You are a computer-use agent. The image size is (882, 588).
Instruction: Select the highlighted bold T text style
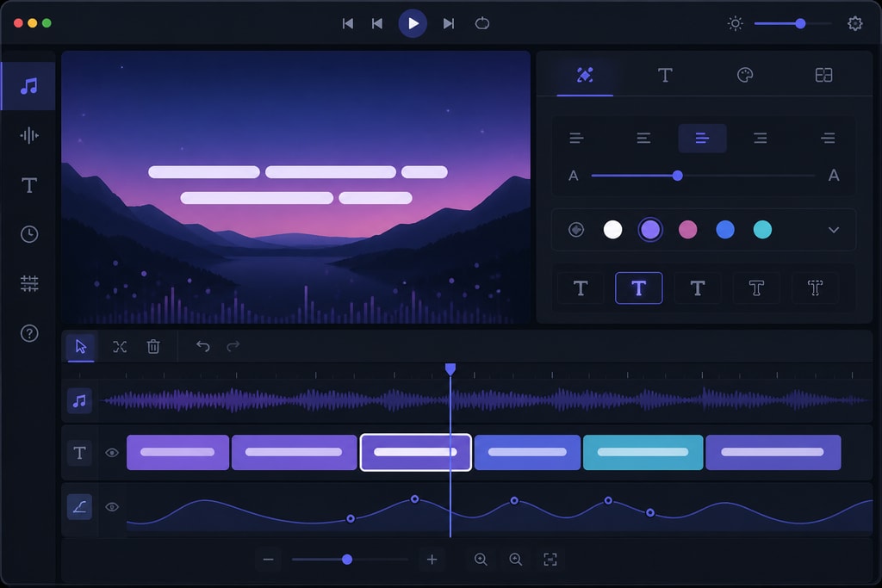coord(639,288)
